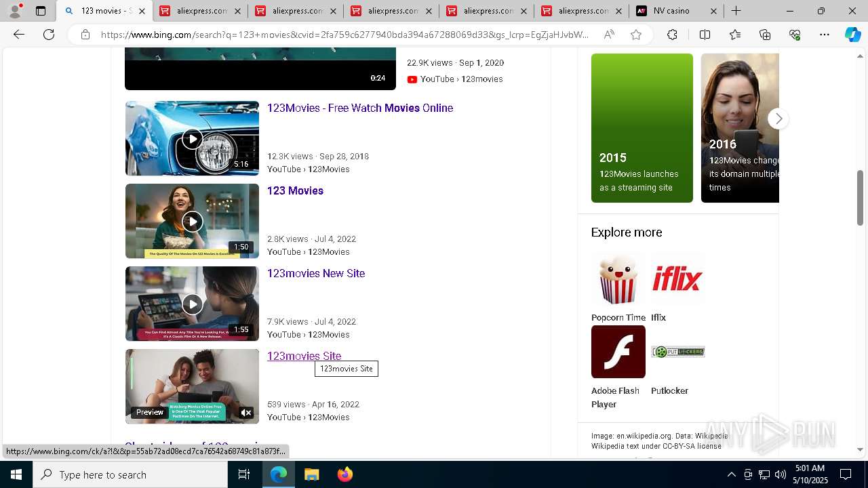Click the address bar URL field
The width and height of the screenshot is (868, 488).
click(x=344, y=35)
